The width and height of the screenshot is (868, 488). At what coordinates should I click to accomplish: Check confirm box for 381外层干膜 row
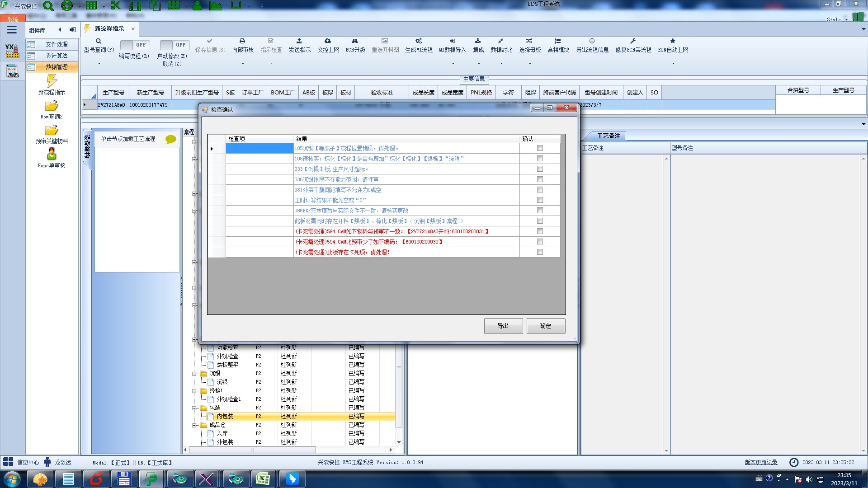540,190
